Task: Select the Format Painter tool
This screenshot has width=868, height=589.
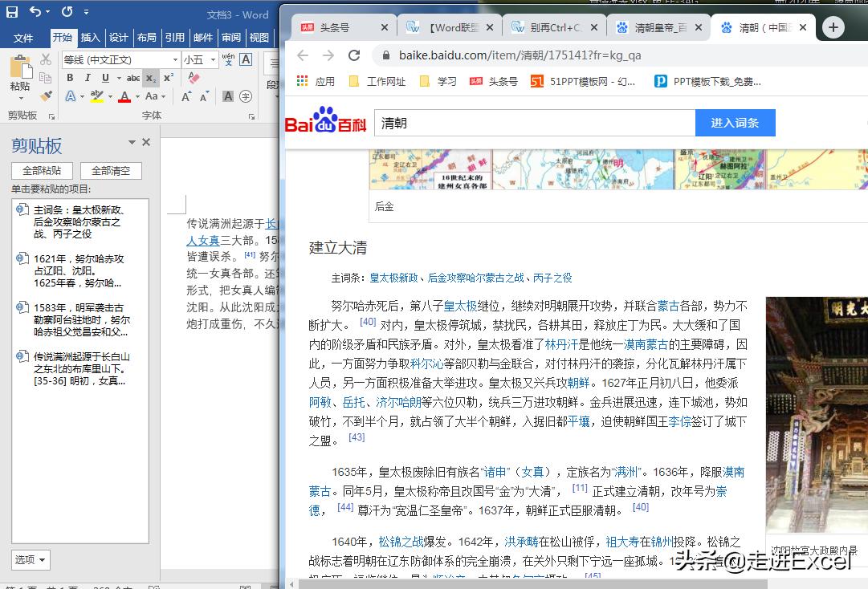Action: click(x=47, y=96)
